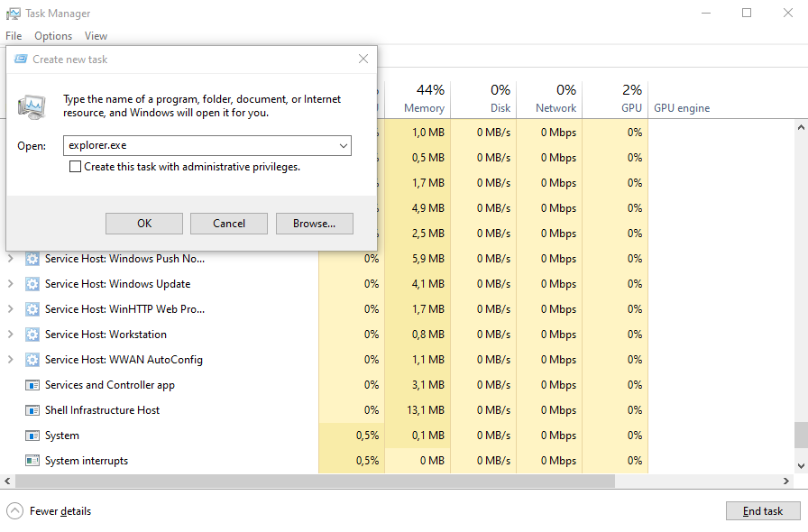Image resolution: width=808 pixels, height=532 pixels.
Task: Click the horizontal scrollbar right arrow
Action: [786, 481]
